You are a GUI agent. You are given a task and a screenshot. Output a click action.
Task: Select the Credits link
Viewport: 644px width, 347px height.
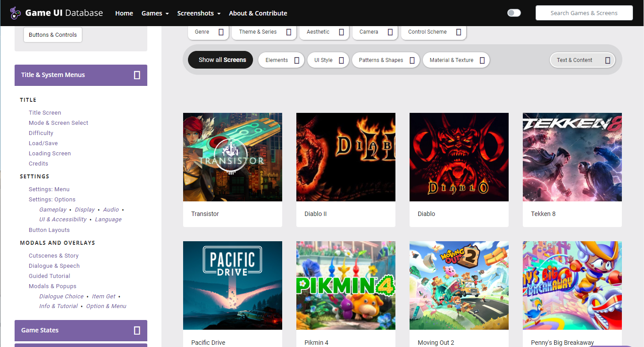coord(38,164)
